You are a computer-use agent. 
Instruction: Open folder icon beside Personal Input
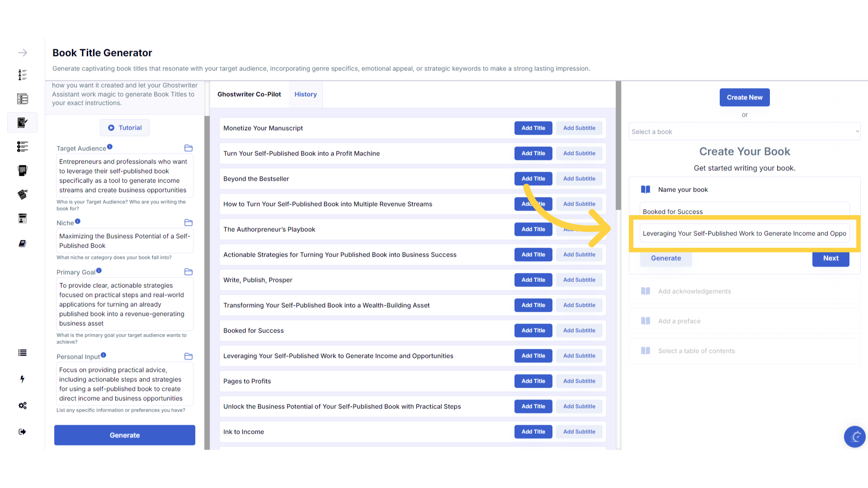tap(189, 357)
